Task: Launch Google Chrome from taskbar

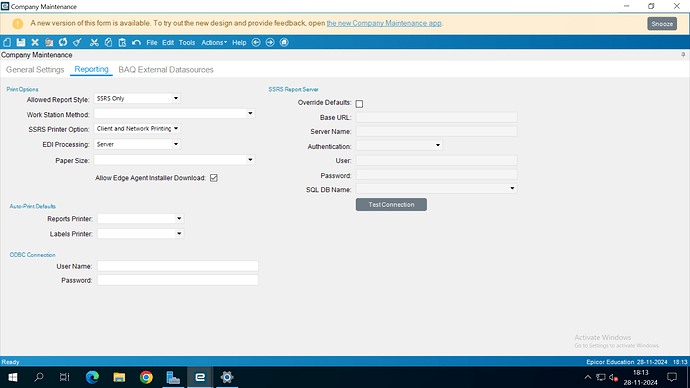Action: [146, 377]
